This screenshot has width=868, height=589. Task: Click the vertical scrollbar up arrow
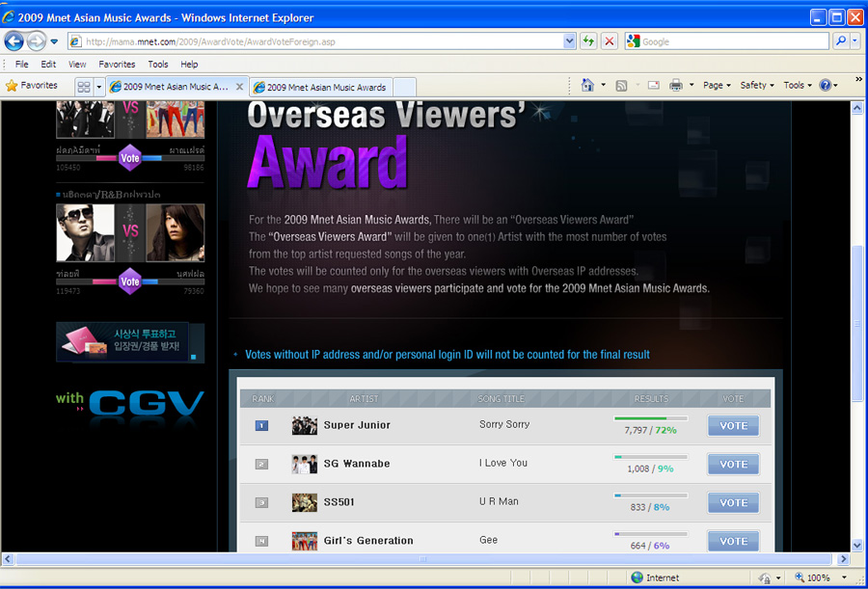(x=857, y=109)
